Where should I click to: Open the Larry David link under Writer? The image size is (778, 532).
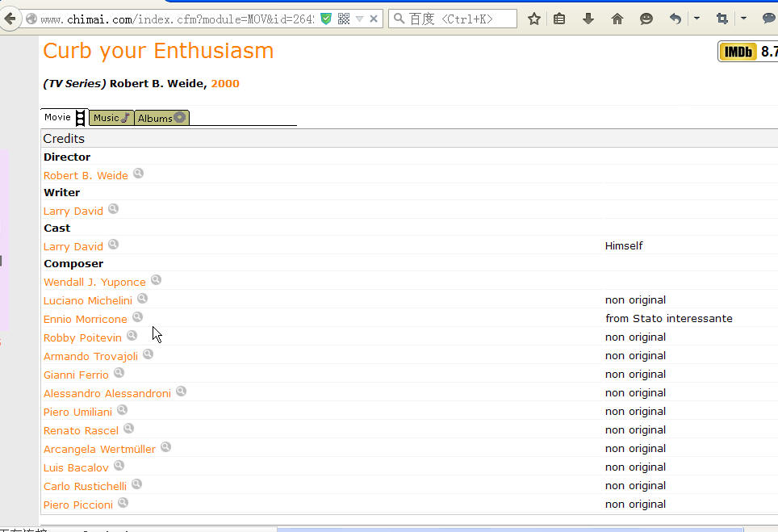pyautogui.click(x=73, y=212)
